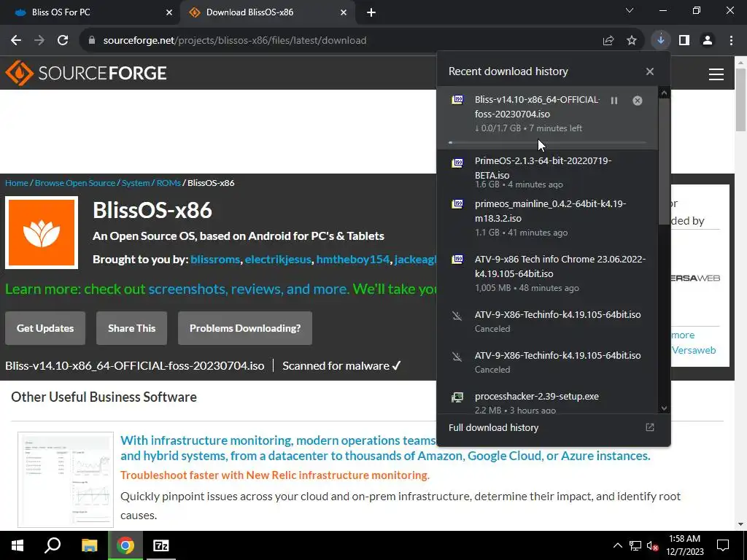Open Windows taskbar search
The width and height of the screenshot is (747, 560).
[53, 545]
